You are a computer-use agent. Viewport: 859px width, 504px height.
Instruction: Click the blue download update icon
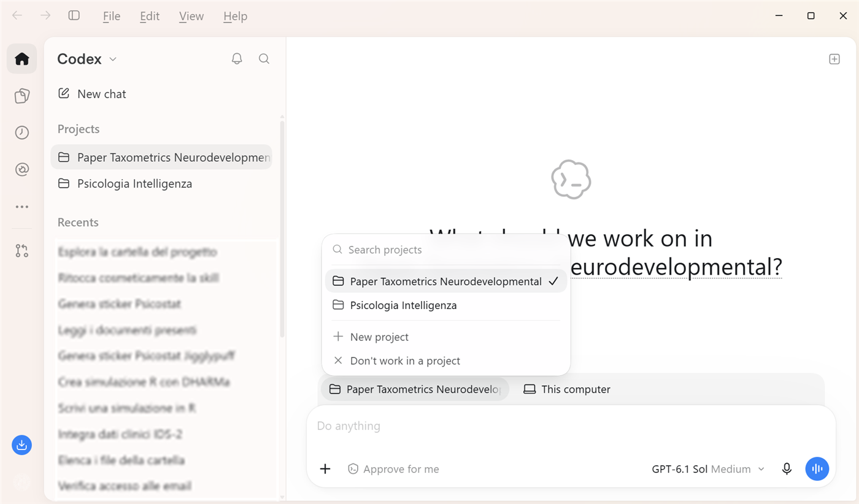click(21, 445)
